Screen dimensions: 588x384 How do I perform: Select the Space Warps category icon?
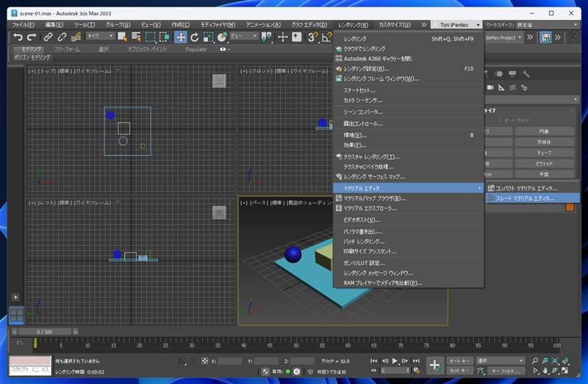pyautogui.click(x=512, y=87)
